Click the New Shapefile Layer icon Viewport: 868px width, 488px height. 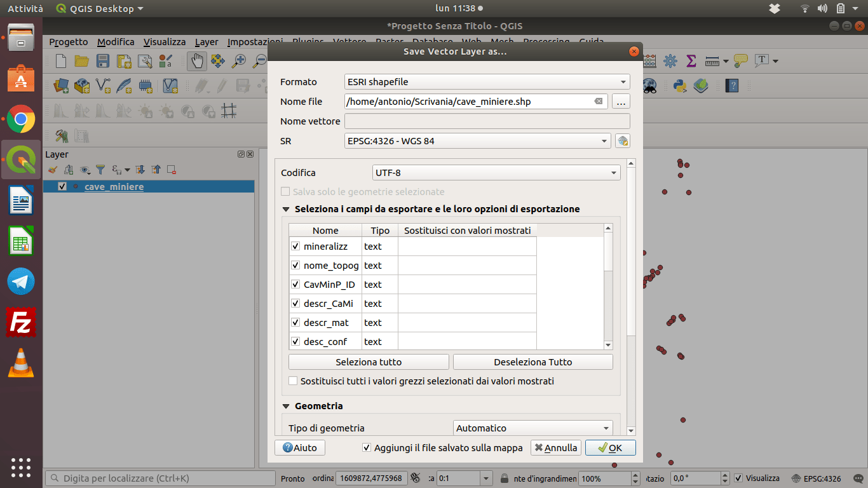pos(103,85)
